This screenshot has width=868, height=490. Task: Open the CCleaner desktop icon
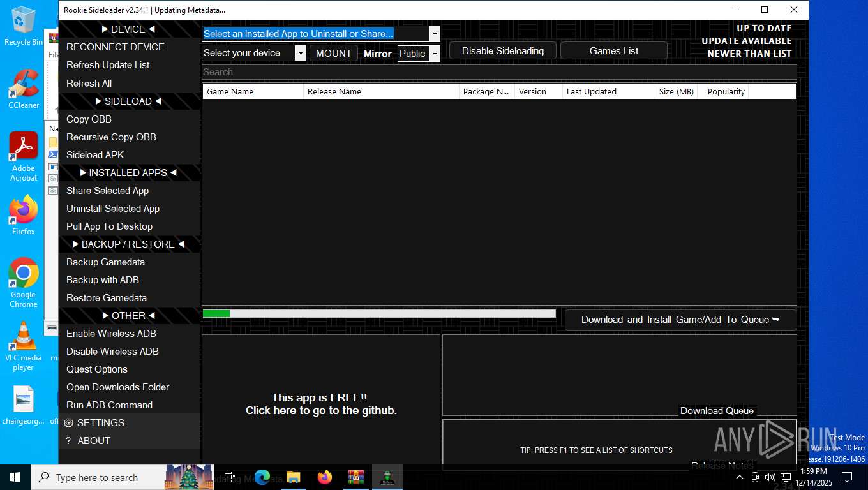click(x=24, y=89)
